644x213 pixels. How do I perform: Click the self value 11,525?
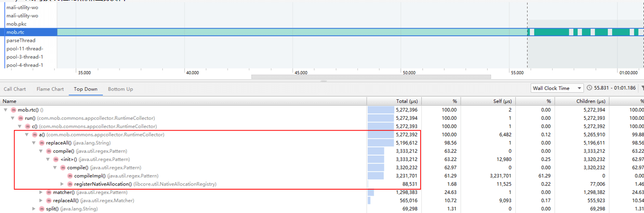pos(504,184)
